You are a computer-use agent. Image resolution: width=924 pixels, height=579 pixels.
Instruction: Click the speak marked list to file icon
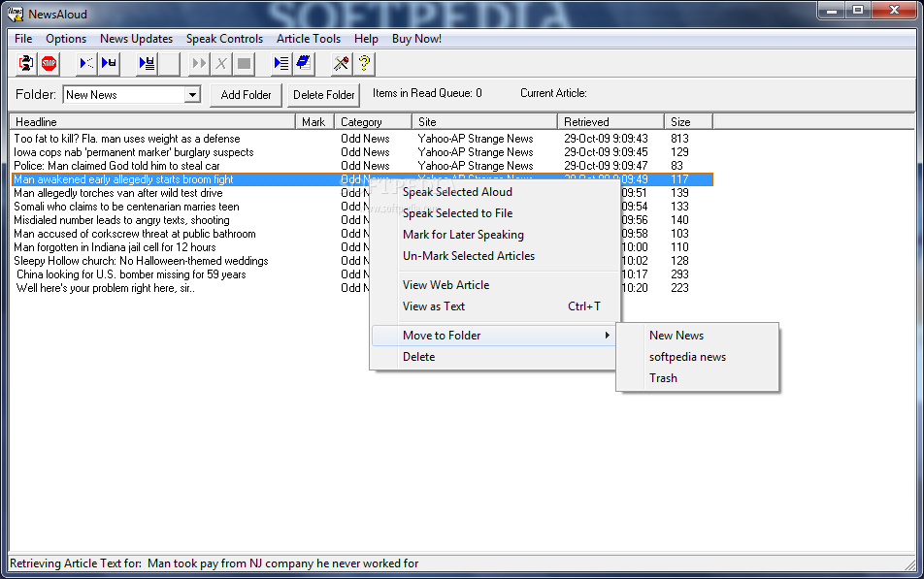[x=147, y=63]
